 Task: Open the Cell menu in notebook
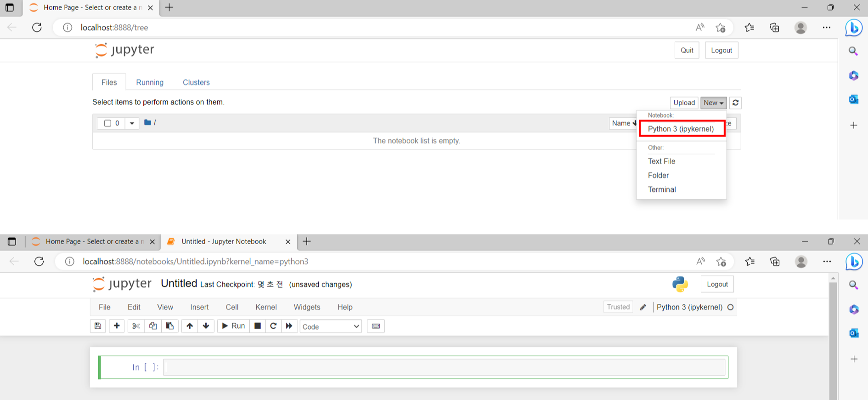coord(232,307)
